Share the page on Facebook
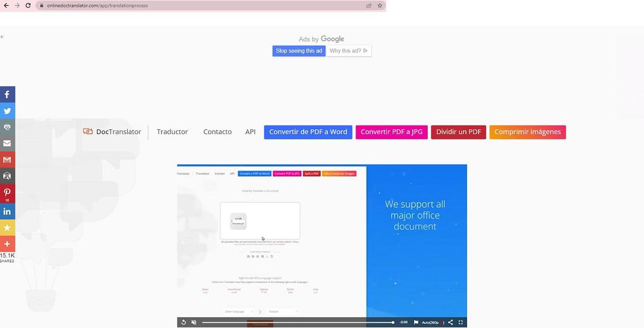644x328 pixels. [7, 94]
